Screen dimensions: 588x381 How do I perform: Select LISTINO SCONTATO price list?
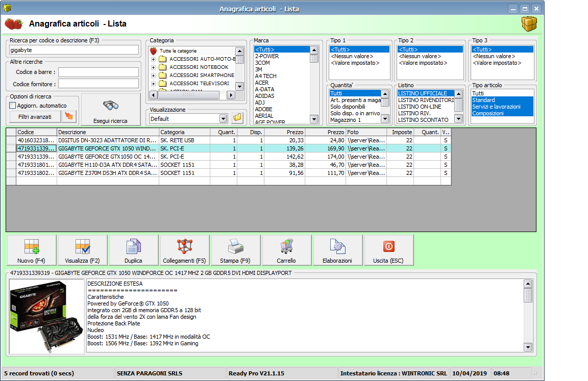click(x=426, y=120)
